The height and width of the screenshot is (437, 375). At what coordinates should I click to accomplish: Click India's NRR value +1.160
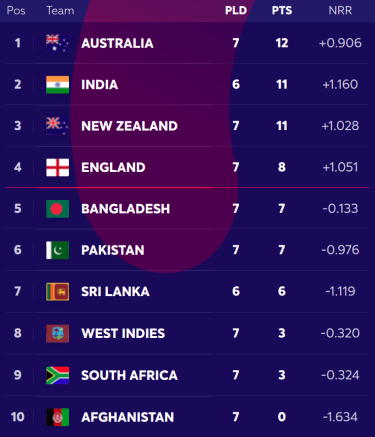pos(340,84)
